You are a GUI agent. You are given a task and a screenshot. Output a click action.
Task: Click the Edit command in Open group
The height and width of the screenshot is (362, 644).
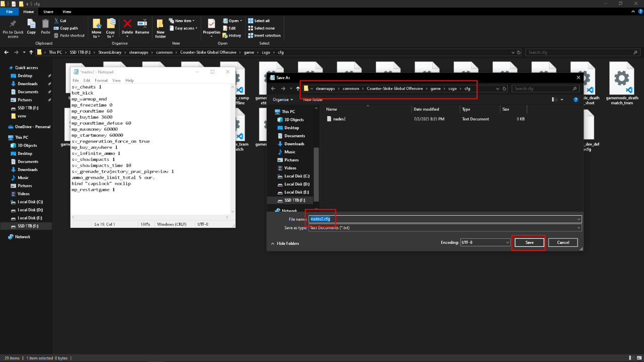click(229, 28)
